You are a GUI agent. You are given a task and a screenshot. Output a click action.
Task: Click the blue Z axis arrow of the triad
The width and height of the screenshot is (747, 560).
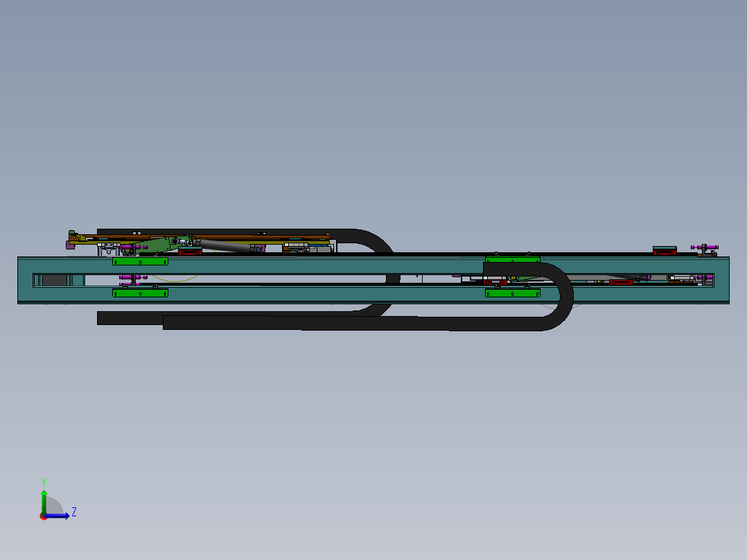tap(57, 516)
